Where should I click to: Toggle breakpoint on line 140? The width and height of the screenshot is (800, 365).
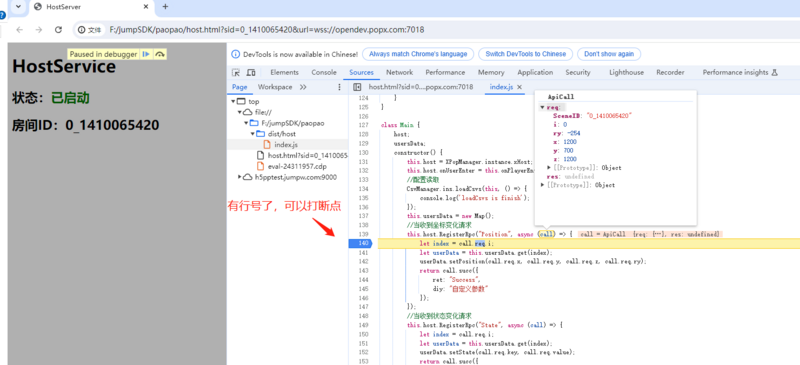coord(362,244)
